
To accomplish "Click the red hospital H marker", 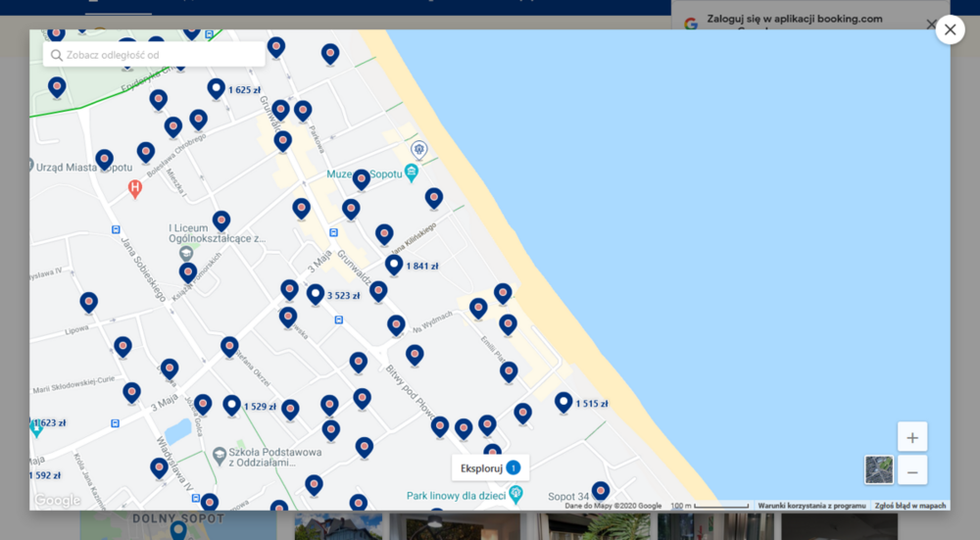I will pyautogui.click(x=135, y=187).
